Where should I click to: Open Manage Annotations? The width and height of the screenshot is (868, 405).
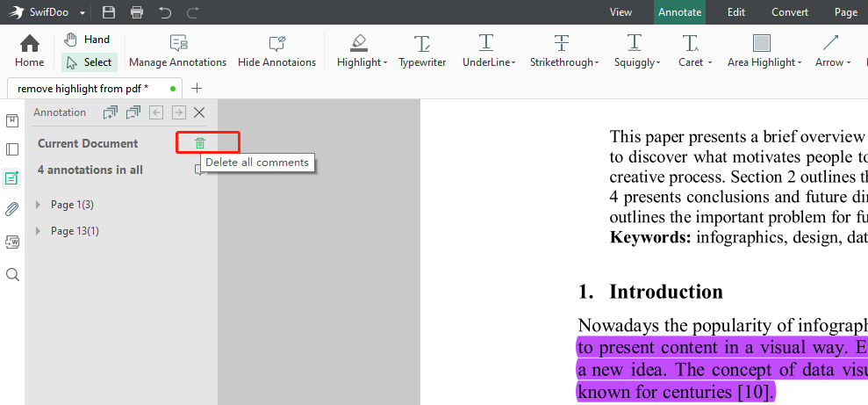[177, 51]
